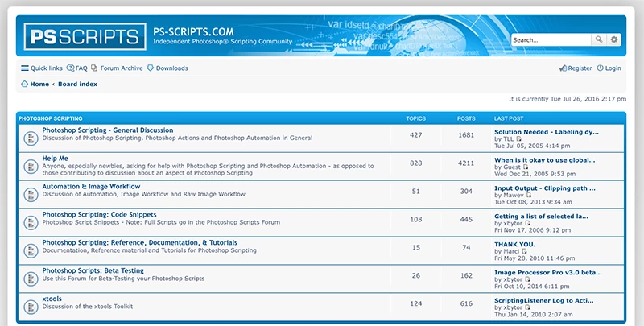Click the date 'Tue Oct 08, 2013 9:34 am'
The height and width of the screenshot is (326, 644).
click(533, 202)
